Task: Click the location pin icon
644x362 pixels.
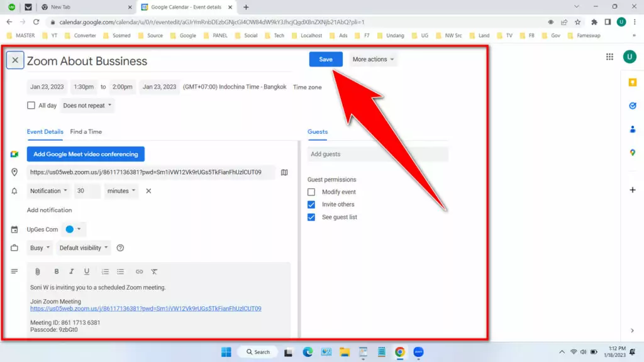Action: pyautogui.click(x=14, y=172)
